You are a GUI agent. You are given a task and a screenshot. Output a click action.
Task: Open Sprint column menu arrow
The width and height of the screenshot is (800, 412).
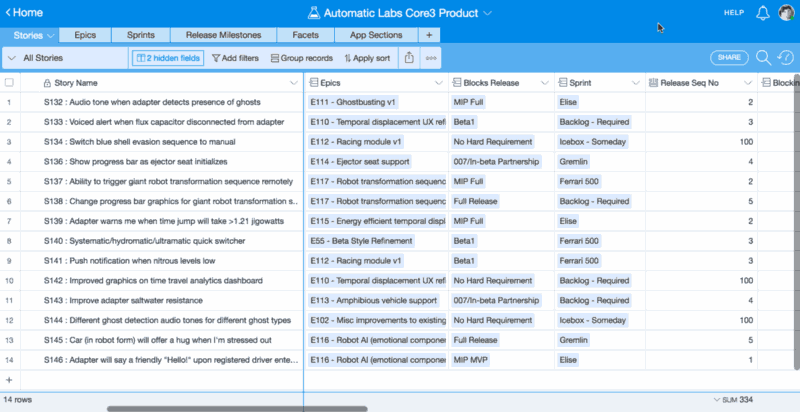coord(636,83)
